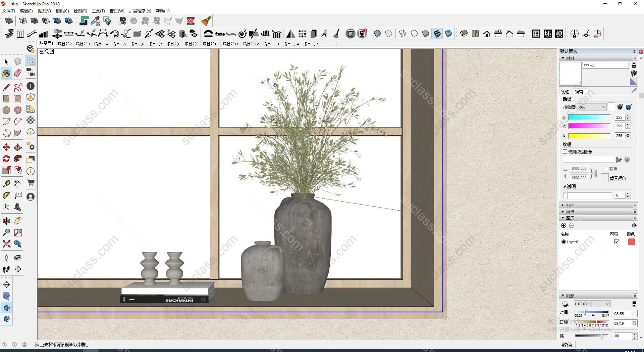Open the RGB color picker dropdown
Screen dimensions: 644x352
tap(592, 107)
